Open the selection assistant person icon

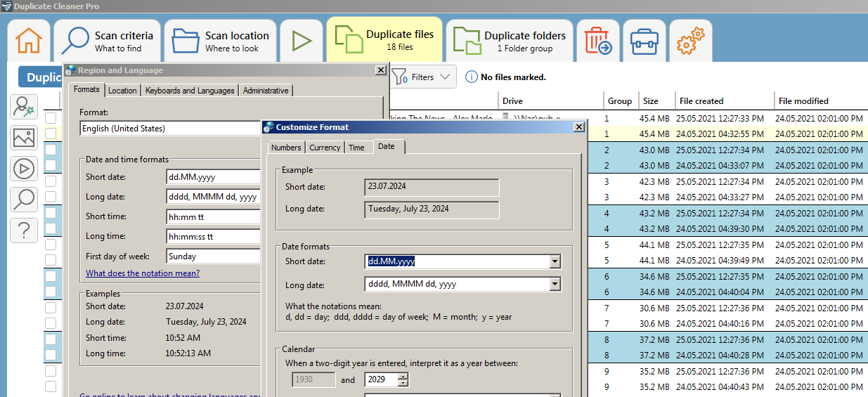tap(24, 107)
